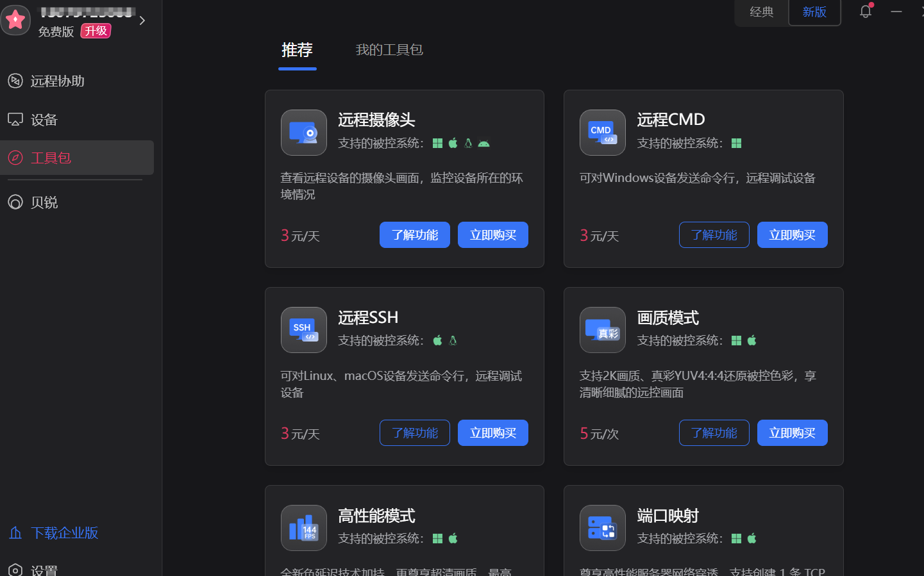
Task: Click the pink star avatar icon
Action: pos(15,20)
